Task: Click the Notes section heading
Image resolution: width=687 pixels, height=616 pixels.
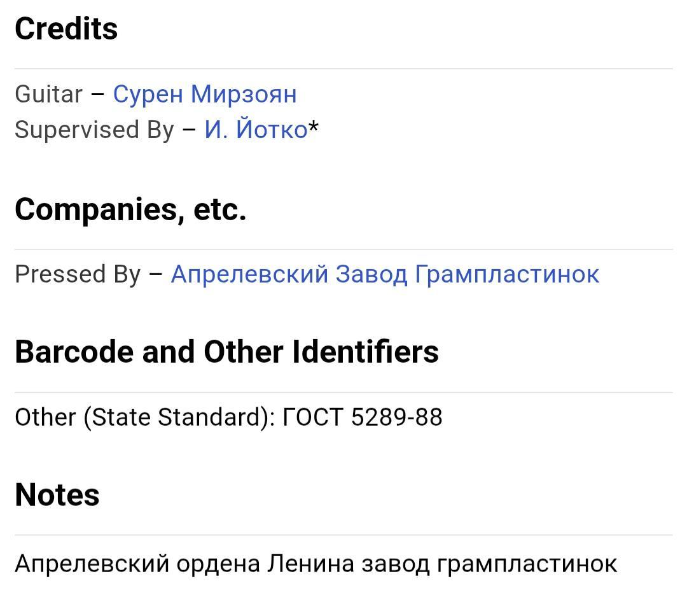Action: pyautogui.click(x=57, y=494)
